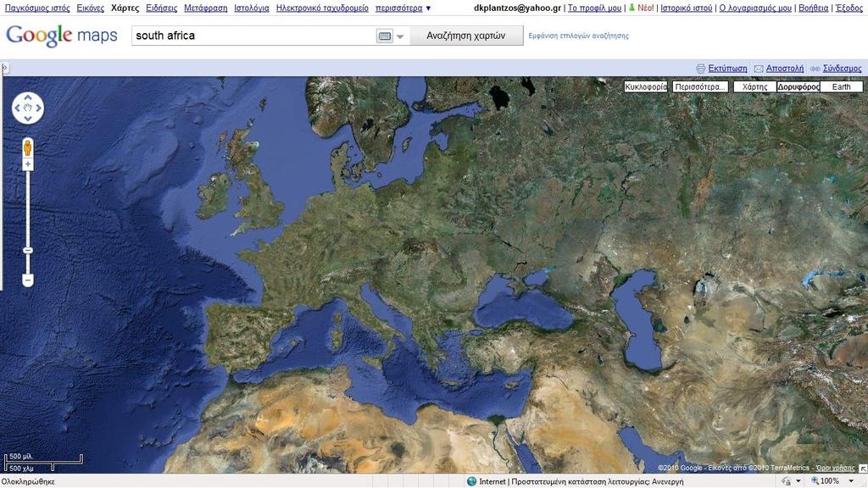Click the zoom slider handle
This screenshot has height=488, width=868.
(28, 251)
